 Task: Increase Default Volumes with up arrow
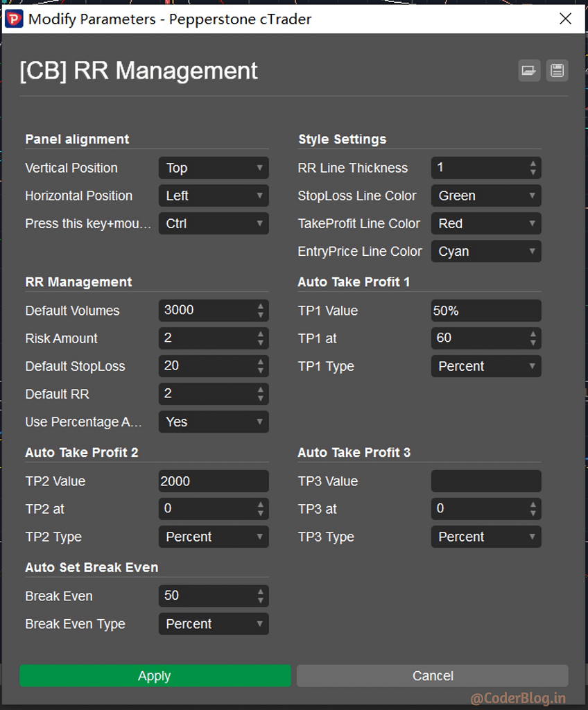pos(261,306)
